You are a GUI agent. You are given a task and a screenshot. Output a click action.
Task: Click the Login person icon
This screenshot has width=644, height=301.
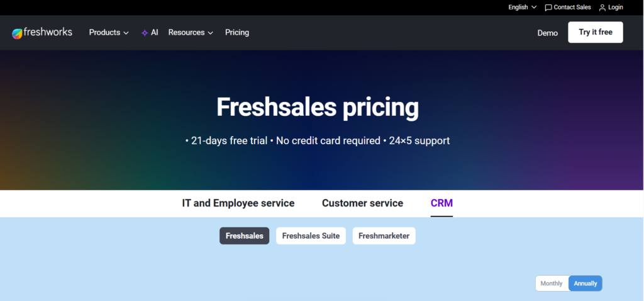[602, 8]
